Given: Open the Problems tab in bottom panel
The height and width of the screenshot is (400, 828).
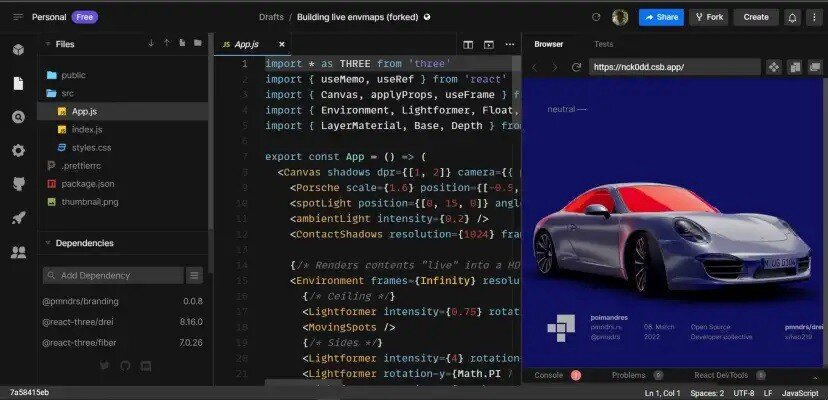Looking at the screenshot, I should tap(628, 375).
